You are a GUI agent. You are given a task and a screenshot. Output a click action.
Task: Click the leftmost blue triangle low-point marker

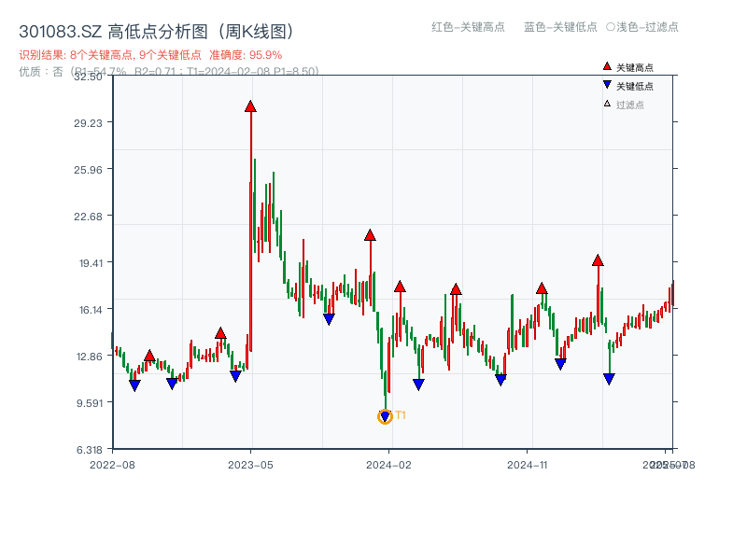click(x=134, y=384)
